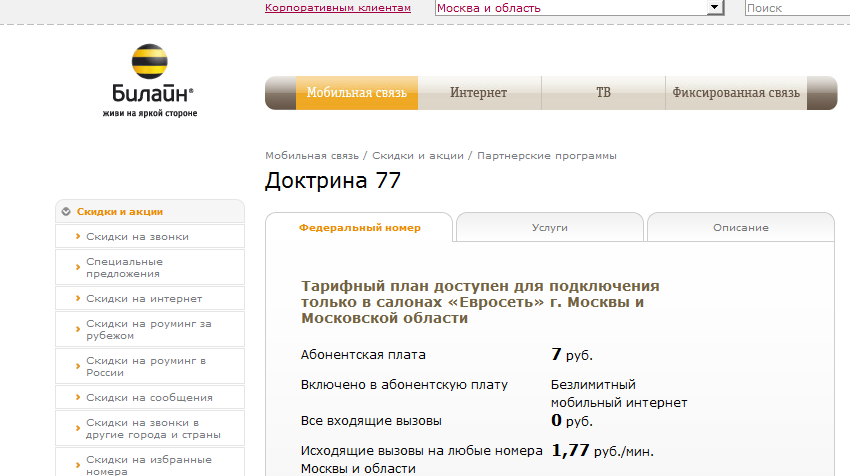Viewport: 850px width, 476px height.
Task: Open Скидки на роуминг в России
Action: [x=150, y=366]
